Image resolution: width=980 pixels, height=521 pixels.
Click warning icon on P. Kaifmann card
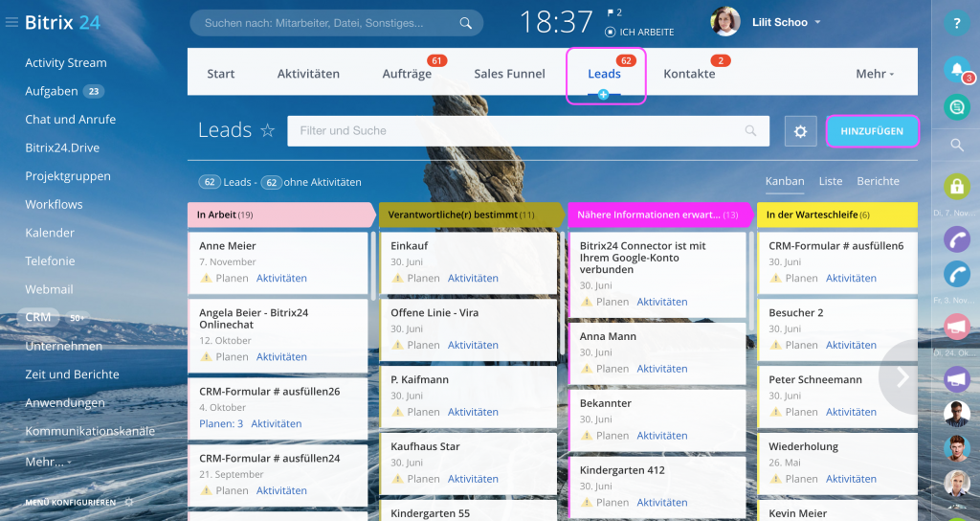(397, 412)
